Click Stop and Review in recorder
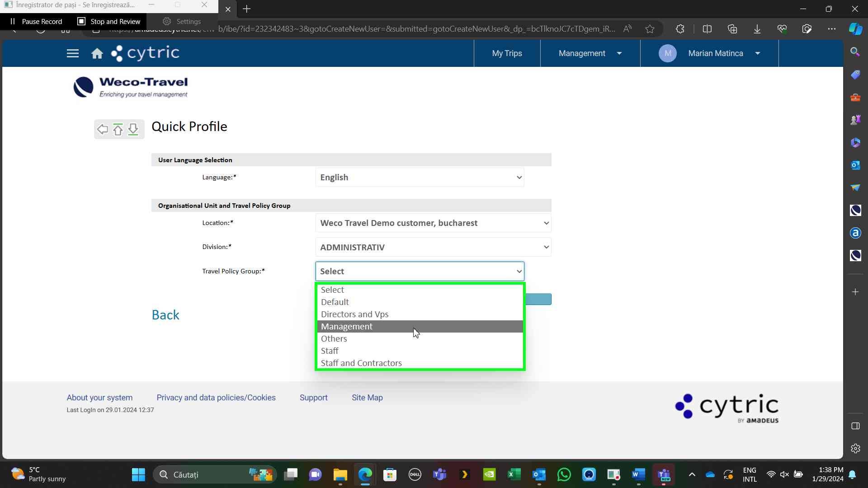The image size is (868, 488). 109,21
